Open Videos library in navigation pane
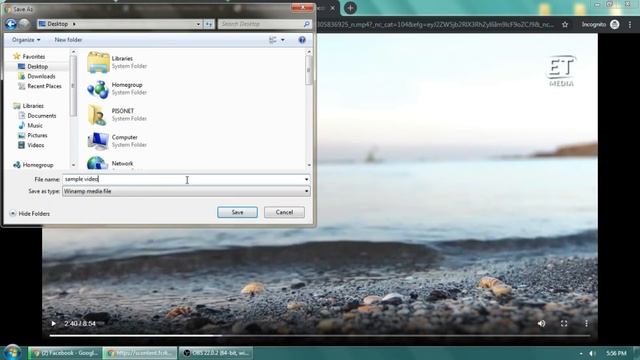The height and width of the screenshot is (360, 640). pos(31,145)
